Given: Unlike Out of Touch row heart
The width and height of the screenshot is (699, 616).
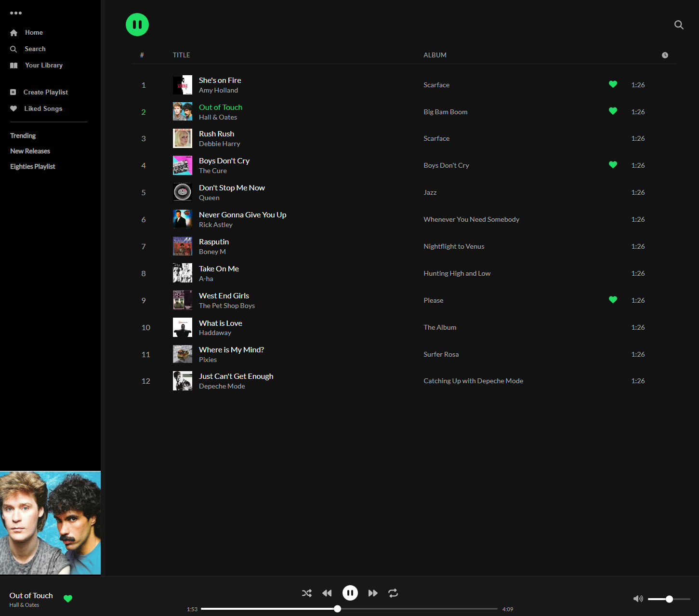Looking at the screenshot, I should coord(613,111).
